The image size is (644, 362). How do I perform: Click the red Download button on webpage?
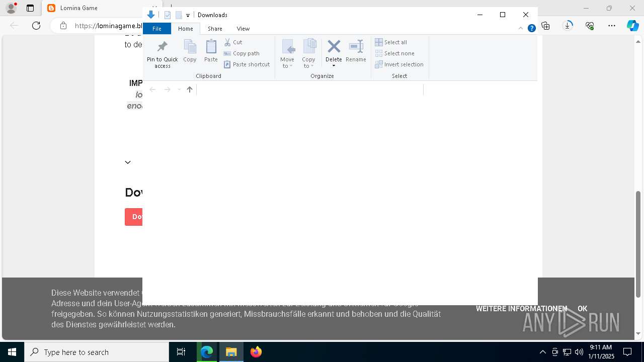(x=134, y=217)
